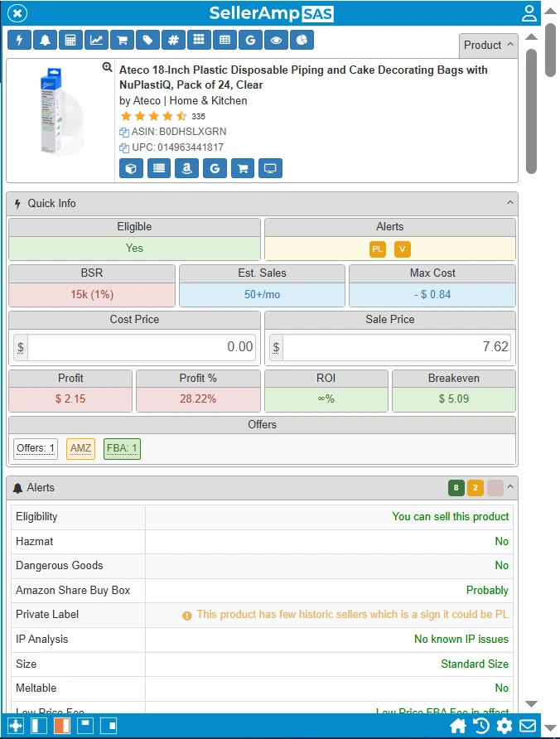
Task: Click the Sale Price input field
Action: 397,347
